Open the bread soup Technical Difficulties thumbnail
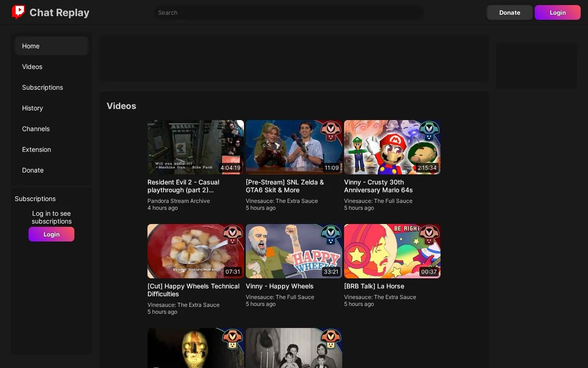Screen dimensions: 588x368 click(196, 251)
